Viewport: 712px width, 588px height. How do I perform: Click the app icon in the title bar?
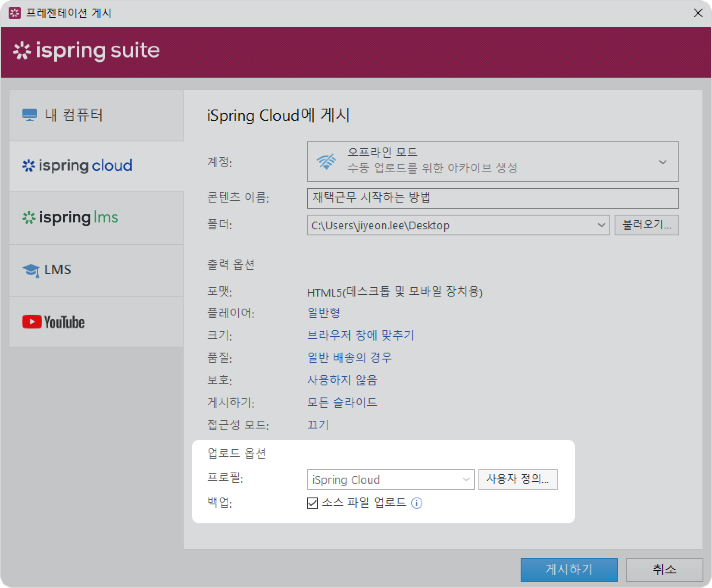(x=15, y=13)
